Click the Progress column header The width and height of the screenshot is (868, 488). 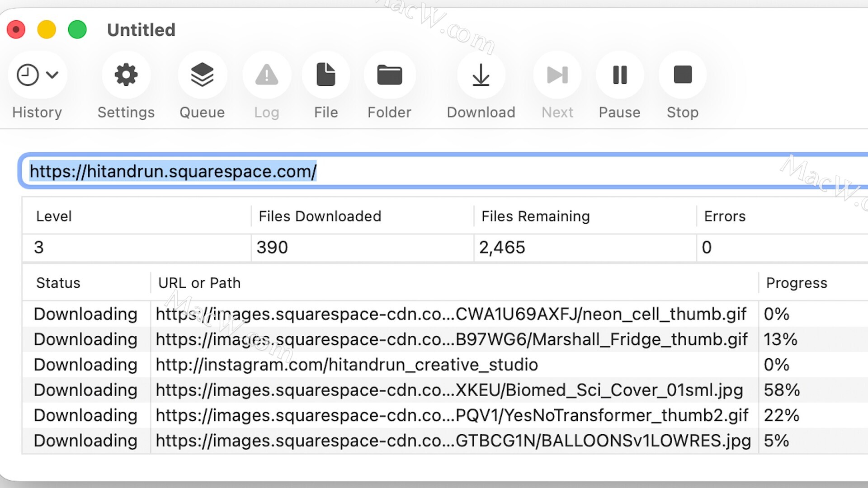point(796,283)
